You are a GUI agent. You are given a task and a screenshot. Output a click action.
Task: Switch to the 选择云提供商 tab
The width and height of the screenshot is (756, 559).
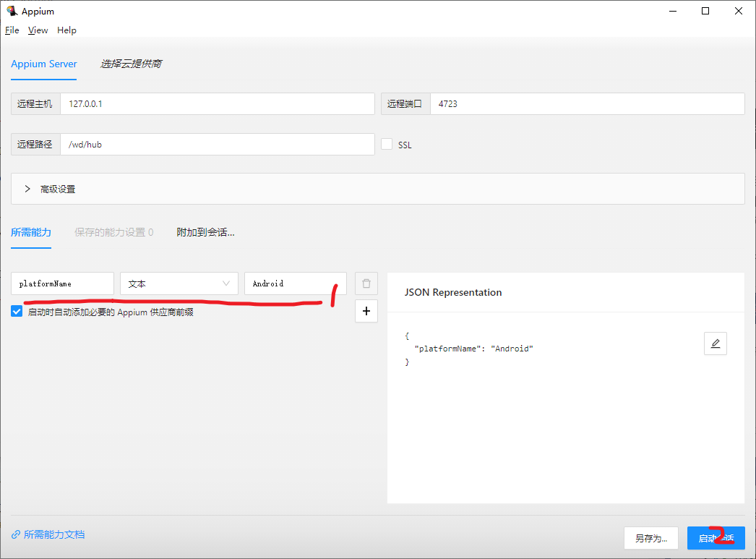tap(132, 64)
